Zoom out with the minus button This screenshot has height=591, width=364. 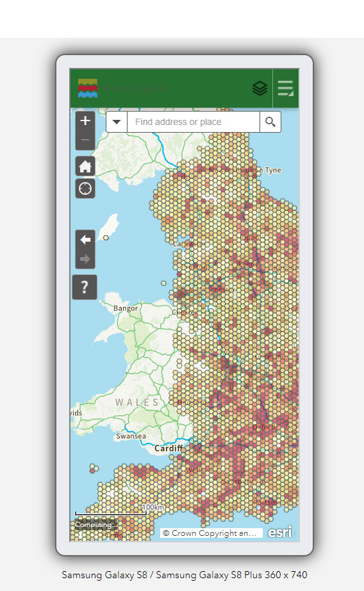(x=85, y=140)
